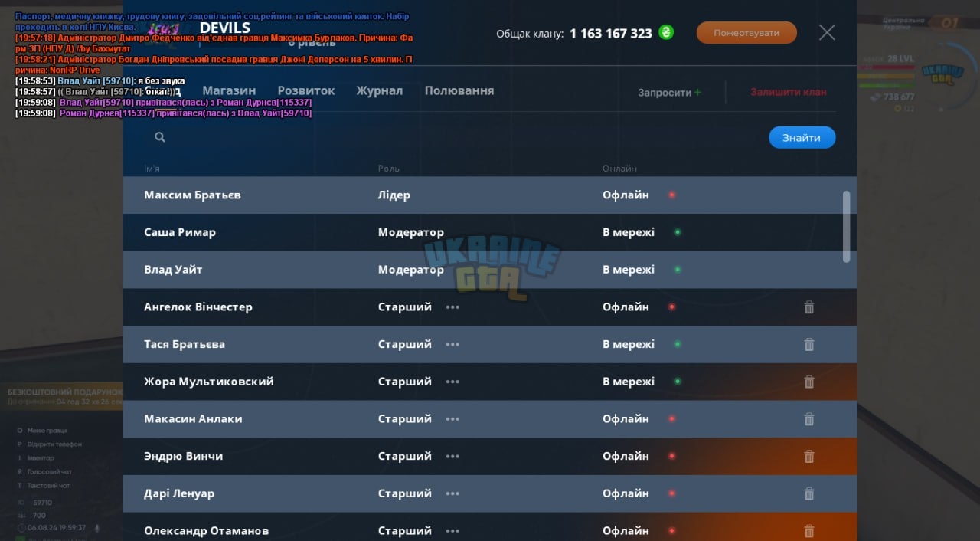Screen dimensions: 980x541
Task: Click the Голосовий чат hint
Action: (49, 472)
